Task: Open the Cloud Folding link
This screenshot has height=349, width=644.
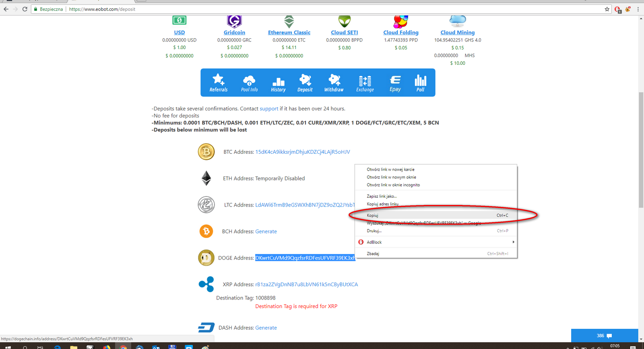Action: (x=401, y=32)
